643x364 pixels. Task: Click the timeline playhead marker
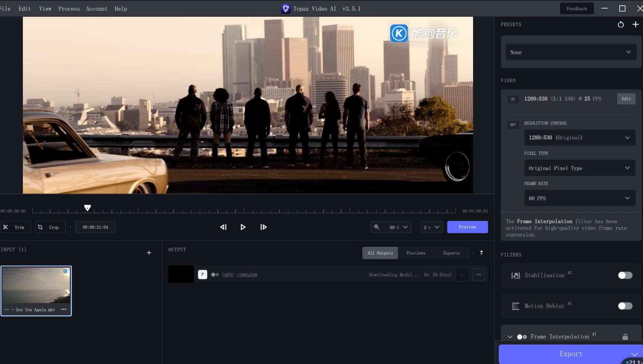pyautogui.click(x=87, y=208)
